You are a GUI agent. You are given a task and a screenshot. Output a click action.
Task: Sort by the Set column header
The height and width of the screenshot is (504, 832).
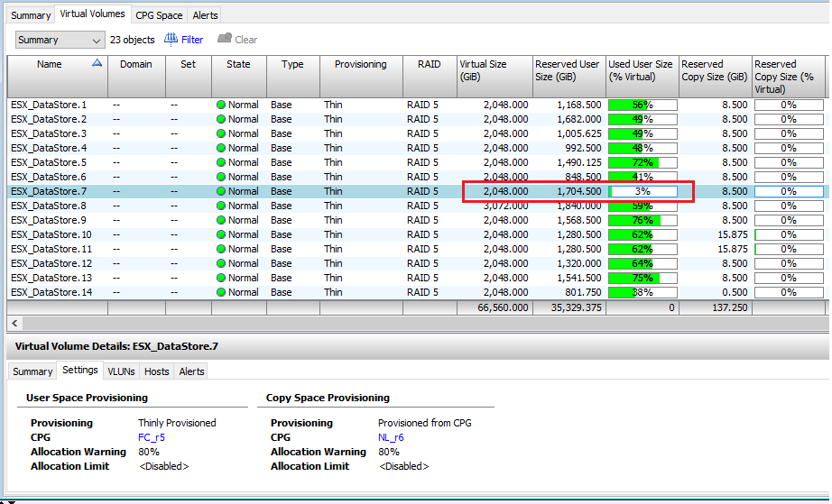(x=189, y=77)
